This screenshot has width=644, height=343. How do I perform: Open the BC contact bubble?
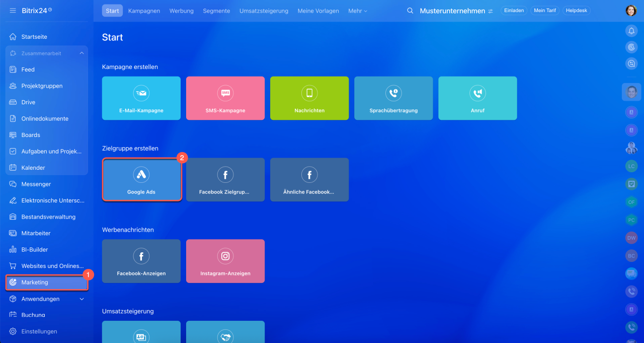coord(631,256)
